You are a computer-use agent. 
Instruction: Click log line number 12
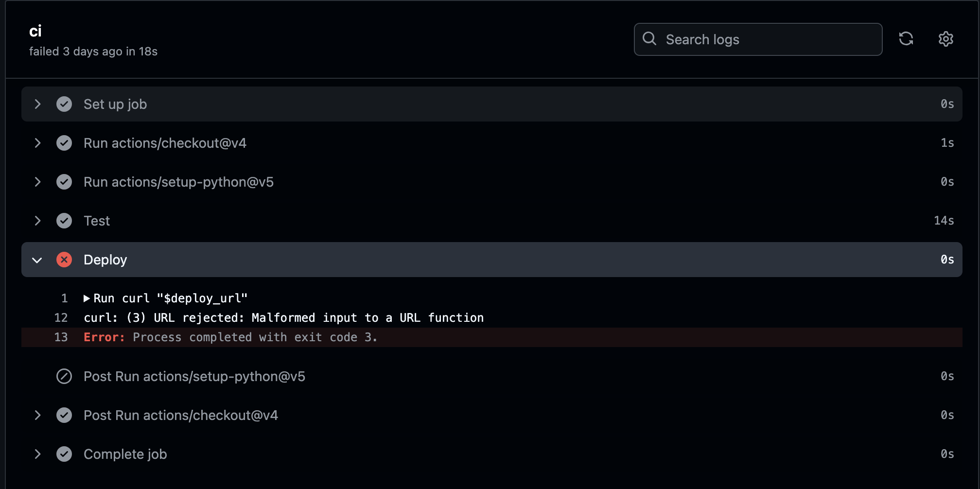click(x=61, y=318)
